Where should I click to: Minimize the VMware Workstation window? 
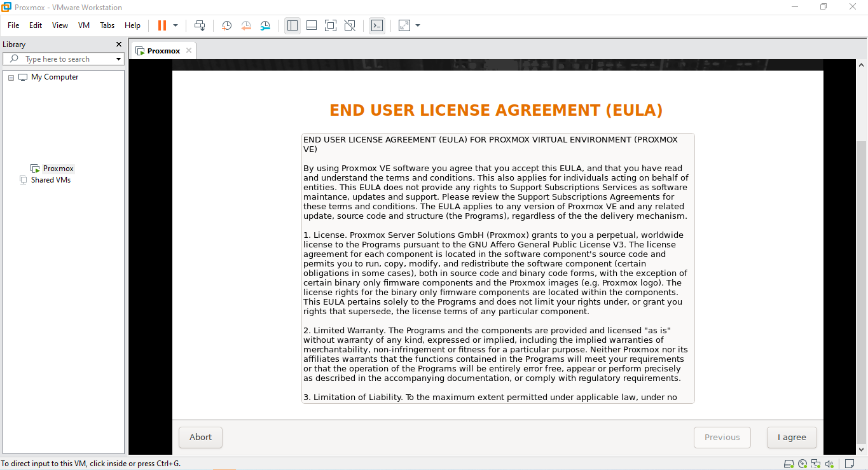794,7
